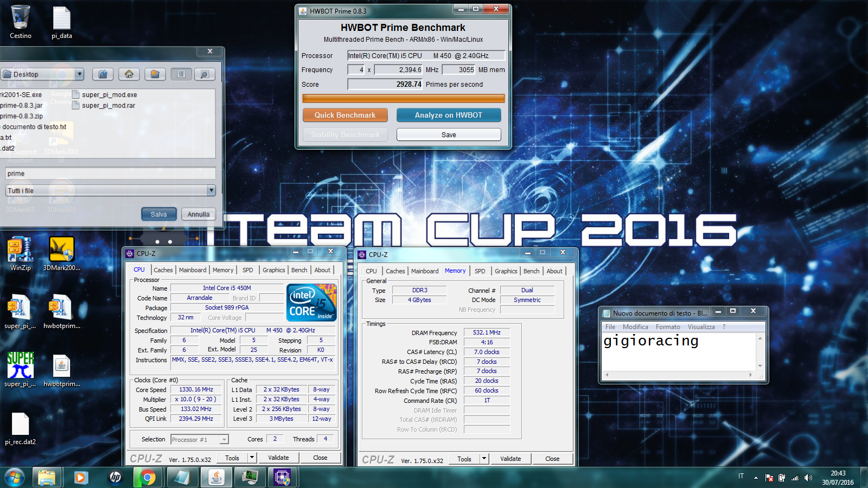Expand the 'Tutti i file' type dropdown
Viewport: 868px width, 488px height.
coord(212,190)
